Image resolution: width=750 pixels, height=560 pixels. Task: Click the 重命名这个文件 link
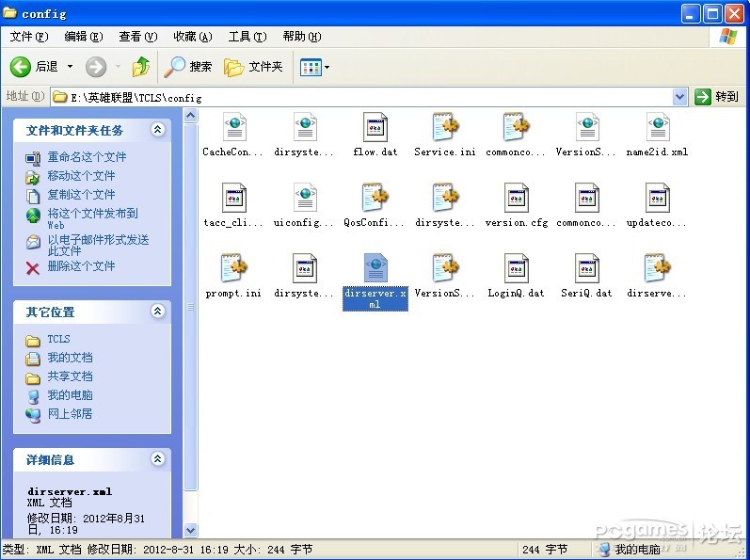pyautogui.click(x=87, y=157)
